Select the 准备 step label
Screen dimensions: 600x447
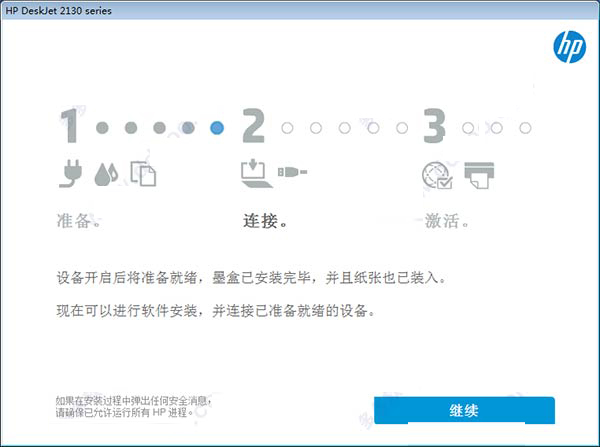[x=78, y=221]
